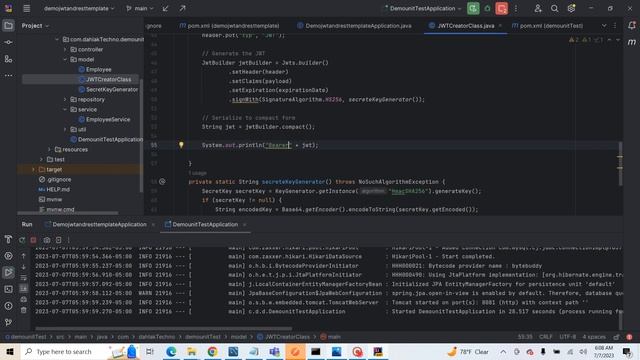Expand the target folder
Image resolution: width=640 pixels, height=360 pixels.
[x=33, y=169]
